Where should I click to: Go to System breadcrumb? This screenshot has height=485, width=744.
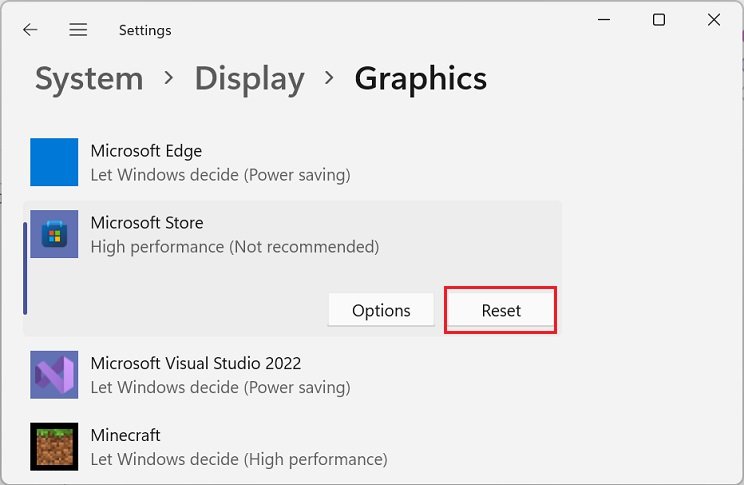89,79
